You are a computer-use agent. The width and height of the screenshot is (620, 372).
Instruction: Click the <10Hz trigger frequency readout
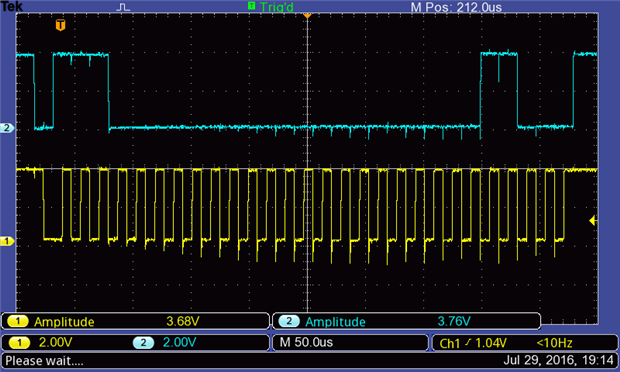click(x=554, y=343)
